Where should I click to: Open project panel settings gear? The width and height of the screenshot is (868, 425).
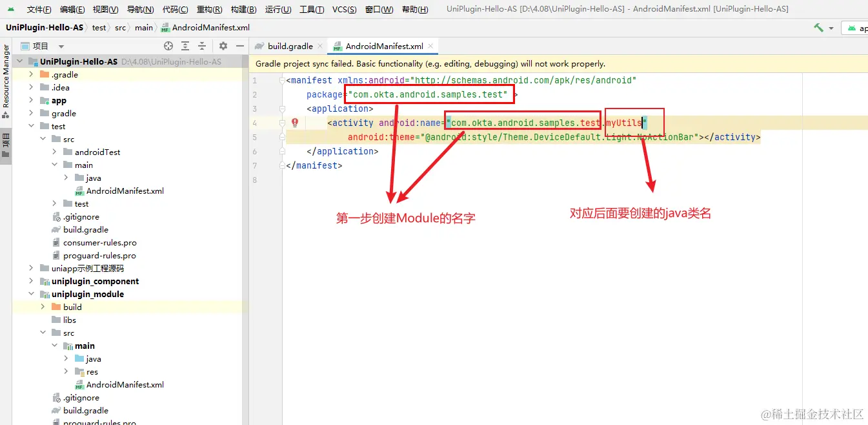[223, 46]
